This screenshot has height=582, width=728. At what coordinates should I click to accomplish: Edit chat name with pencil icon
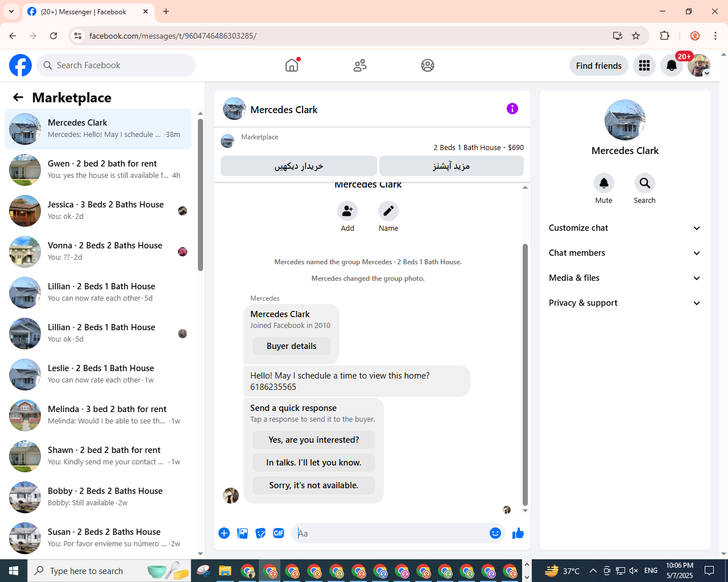(x=388, y=211)
